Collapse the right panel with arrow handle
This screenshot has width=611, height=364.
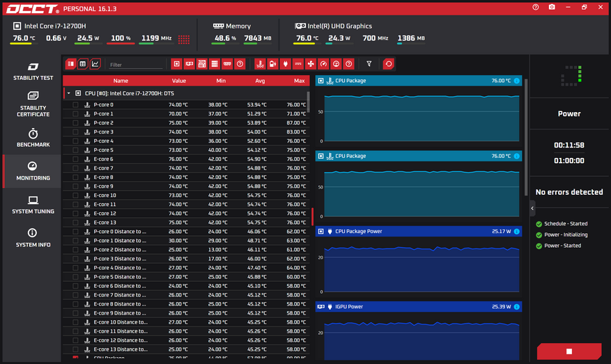(x=532, y=208)
